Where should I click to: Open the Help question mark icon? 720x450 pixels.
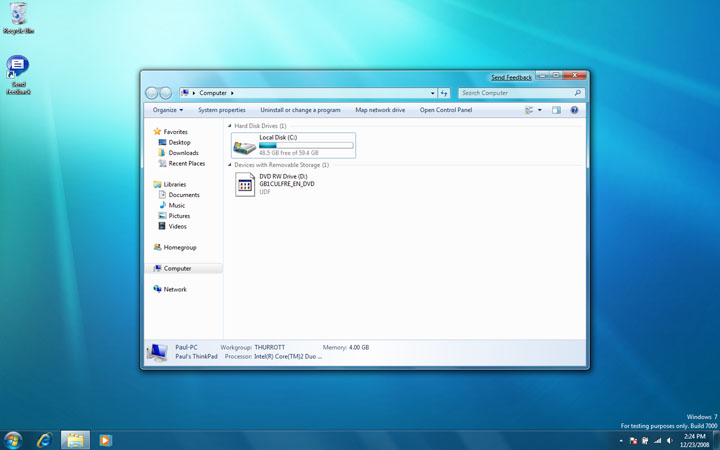pyautogui.click(x=574, y=110)
